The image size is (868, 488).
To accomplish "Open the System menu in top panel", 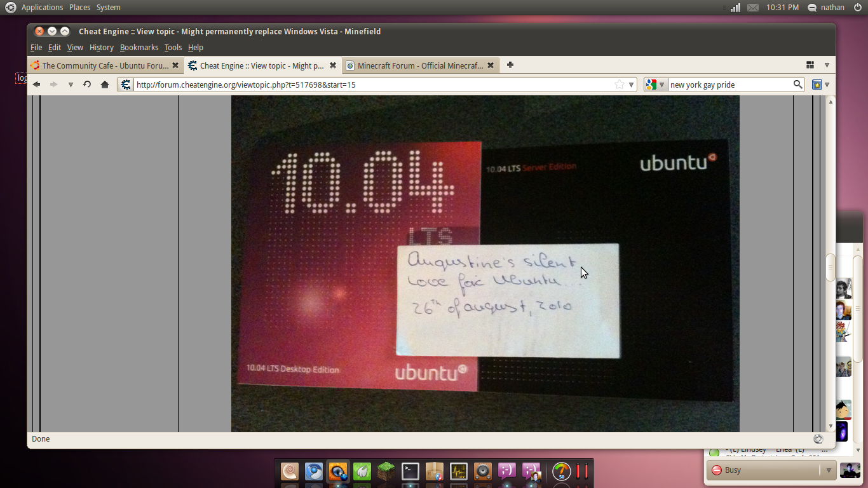I will [x=109, y=8].
